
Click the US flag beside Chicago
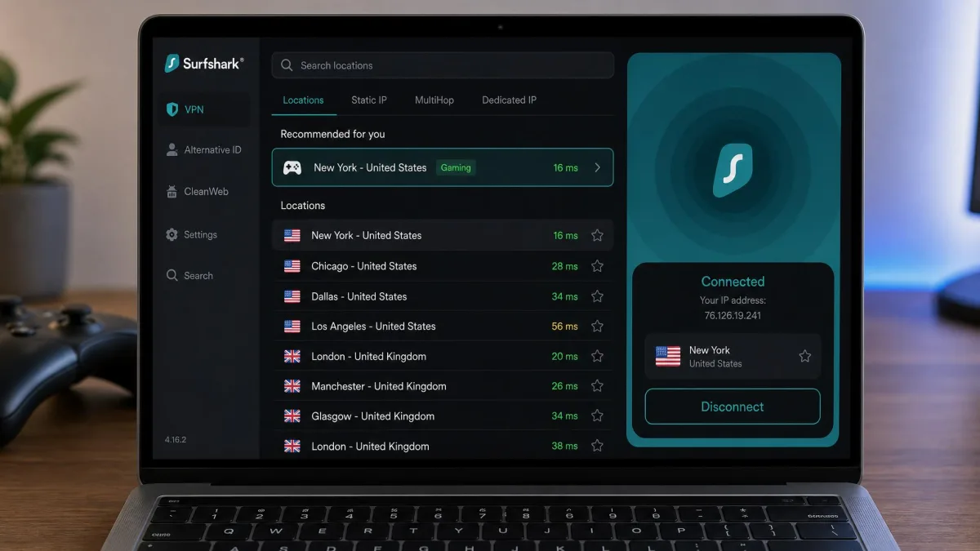click(292, 266)
